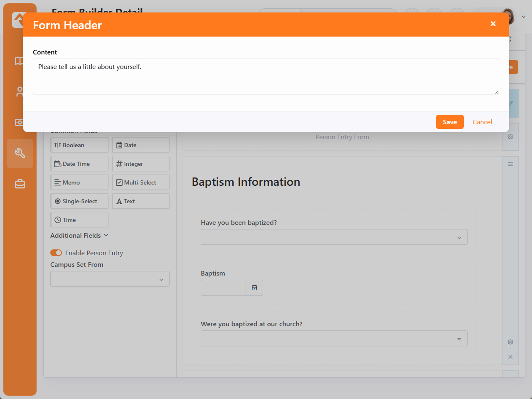Delete the Baptism Information section

click(510, 357)
